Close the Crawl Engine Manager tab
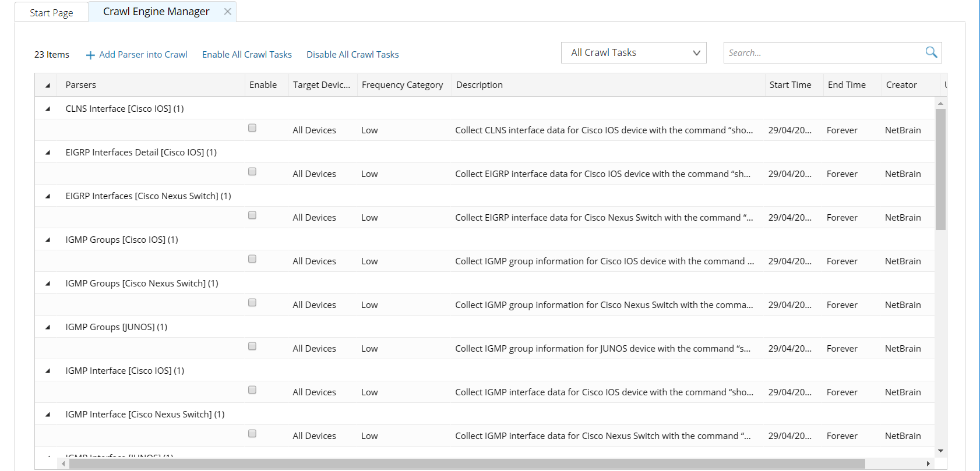Viewport: 980px width, 471px height. (x=228, y=12)
